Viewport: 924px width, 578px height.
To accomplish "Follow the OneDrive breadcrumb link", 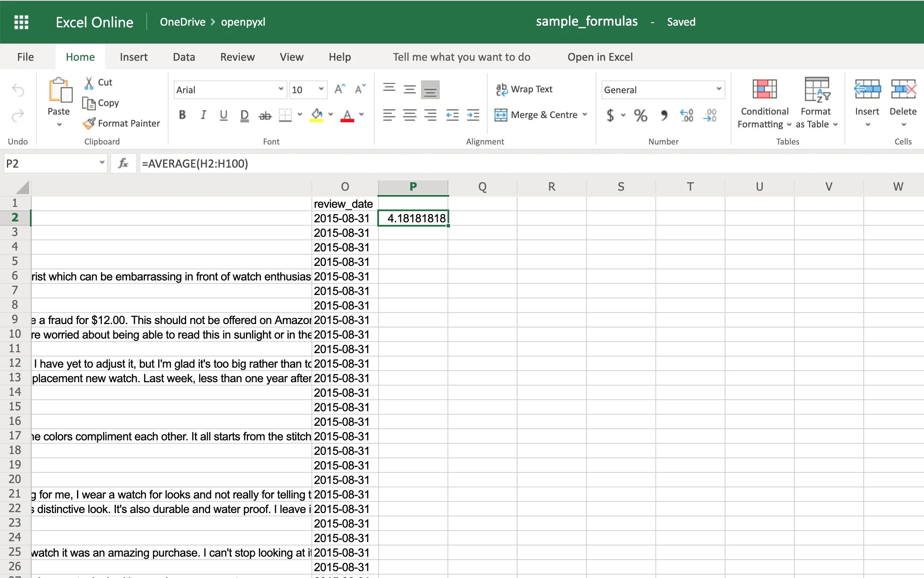I will [x=183, y=22].
